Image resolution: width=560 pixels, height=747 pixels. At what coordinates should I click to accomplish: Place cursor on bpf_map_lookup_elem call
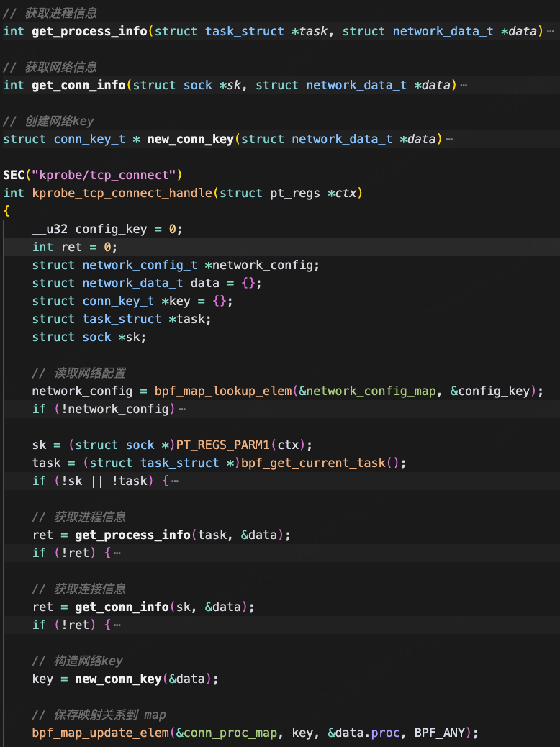click(x=223, y=391)
